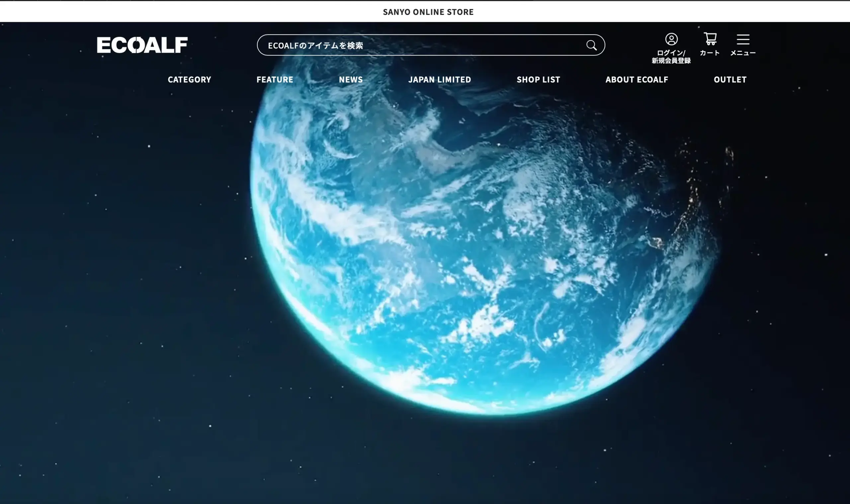
Task: Open the shopping cart icon
Action: coord(710,39)
